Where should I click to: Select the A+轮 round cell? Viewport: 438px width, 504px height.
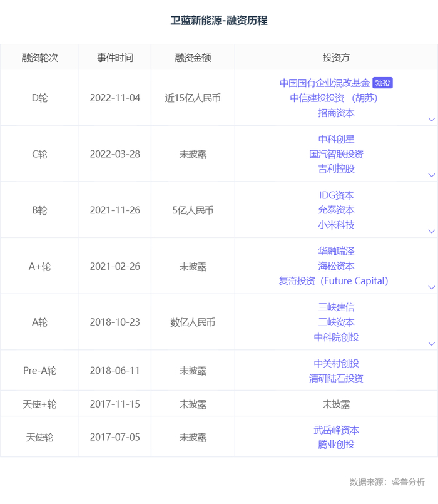pyautogui.click(x=39, y=266)
